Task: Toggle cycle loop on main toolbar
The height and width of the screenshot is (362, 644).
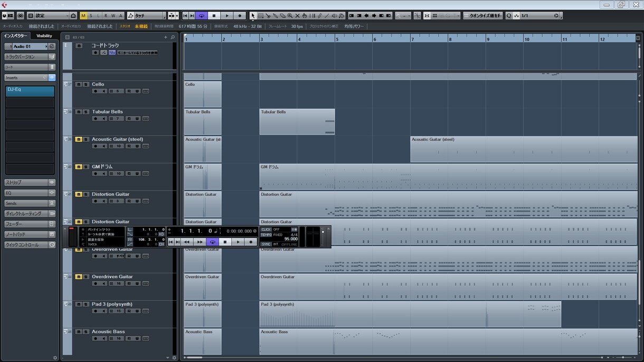Action: (x=201, y=16)
